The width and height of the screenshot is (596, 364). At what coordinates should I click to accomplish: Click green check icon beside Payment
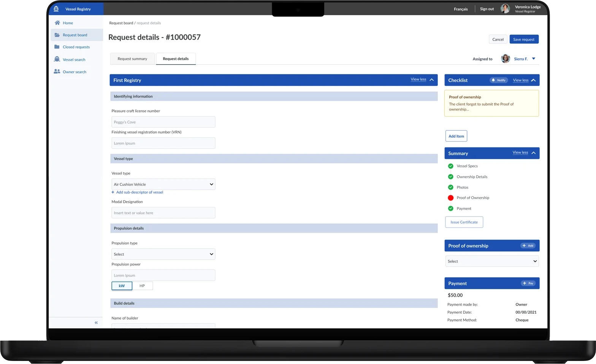450,208
